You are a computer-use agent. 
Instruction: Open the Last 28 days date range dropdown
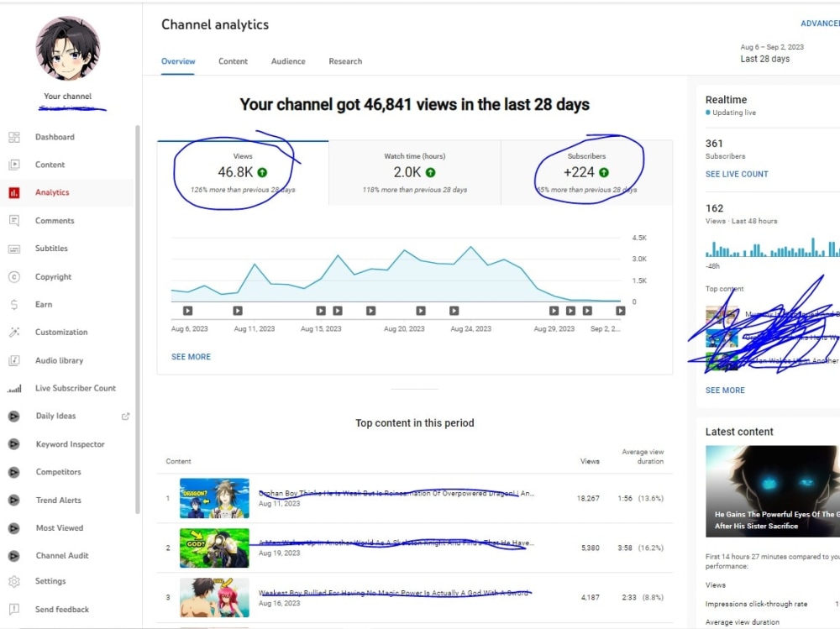771,53
